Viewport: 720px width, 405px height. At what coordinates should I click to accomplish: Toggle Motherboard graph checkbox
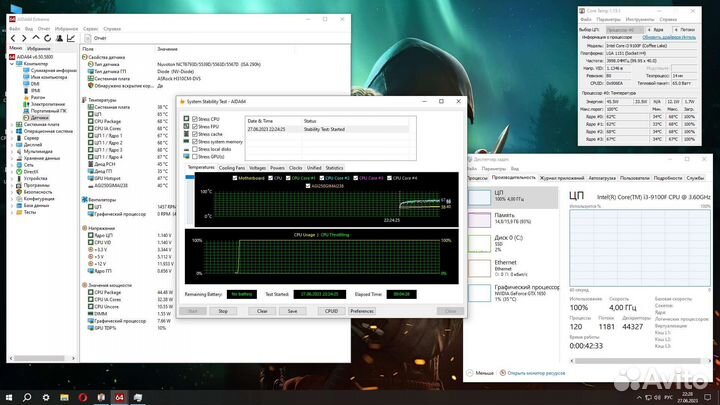pyautogui.click(x=235, y=178)
